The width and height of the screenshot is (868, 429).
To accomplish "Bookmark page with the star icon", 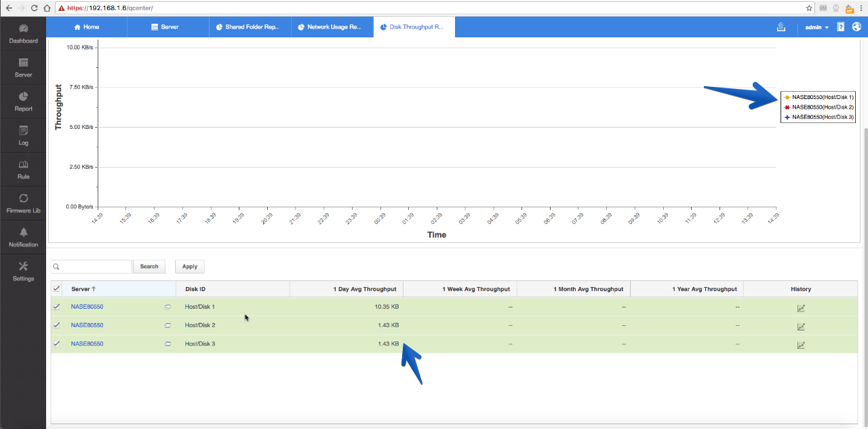I will (x=809, y=8).
